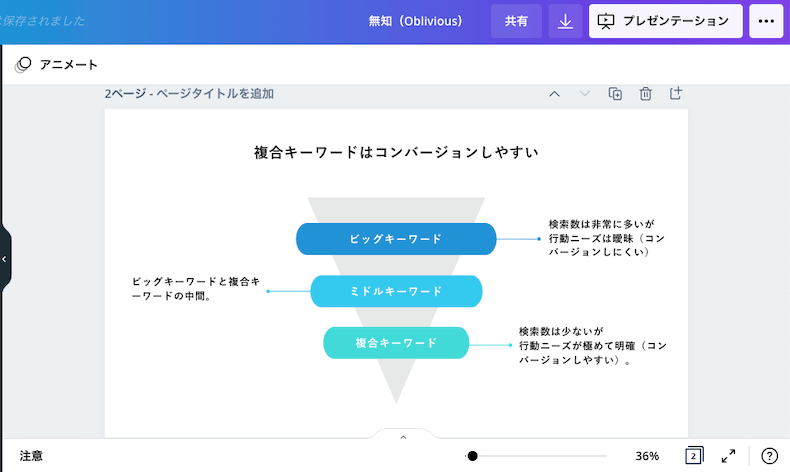Click the saved status text 保存されました
This screenshot has height=472, width=790.
pyautogui.click(x=42, y=21)
